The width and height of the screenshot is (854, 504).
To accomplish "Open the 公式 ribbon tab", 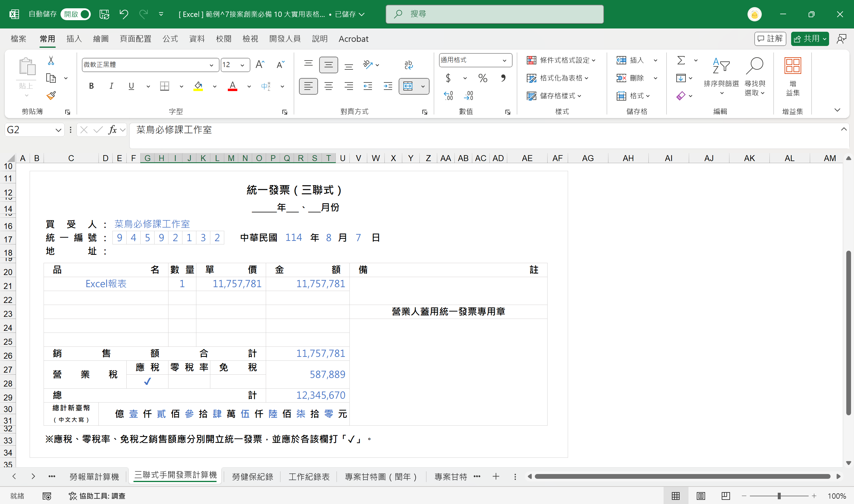I will coord(170,39).
